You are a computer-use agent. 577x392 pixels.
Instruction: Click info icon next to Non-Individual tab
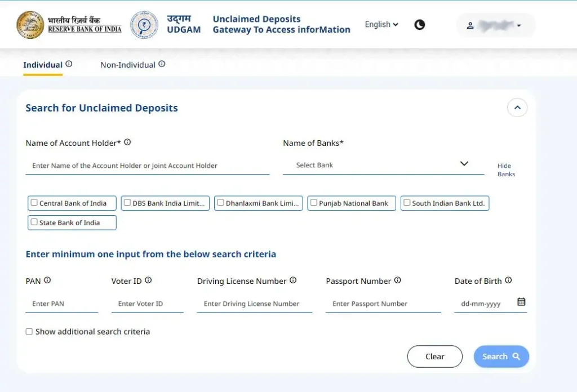point(162,64)
